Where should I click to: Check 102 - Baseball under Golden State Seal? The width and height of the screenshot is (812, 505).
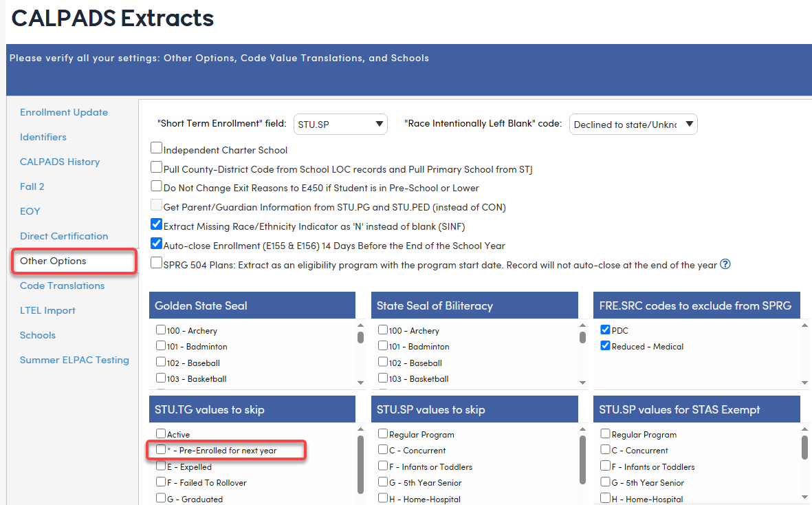tap(161, 362)
